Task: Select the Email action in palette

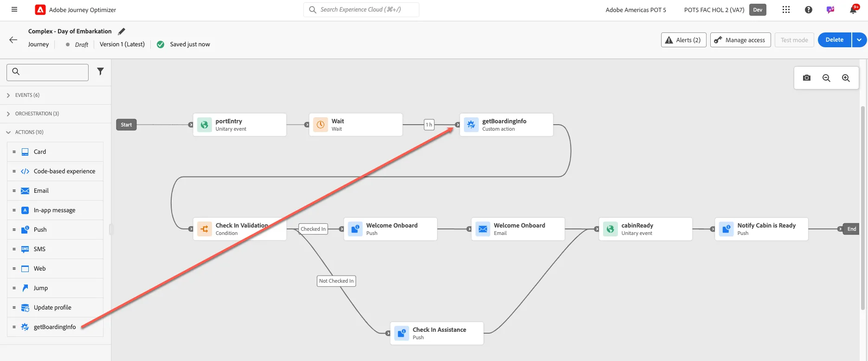Action: [x=55, y=190]
